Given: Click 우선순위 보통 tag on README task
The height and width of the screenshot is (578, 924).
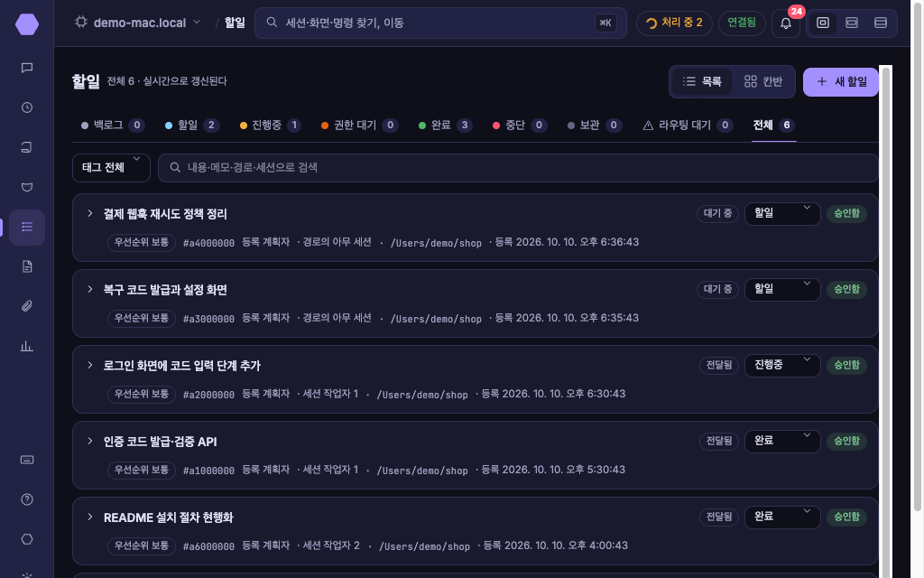Looking at the screenshot, I should 142,545.
